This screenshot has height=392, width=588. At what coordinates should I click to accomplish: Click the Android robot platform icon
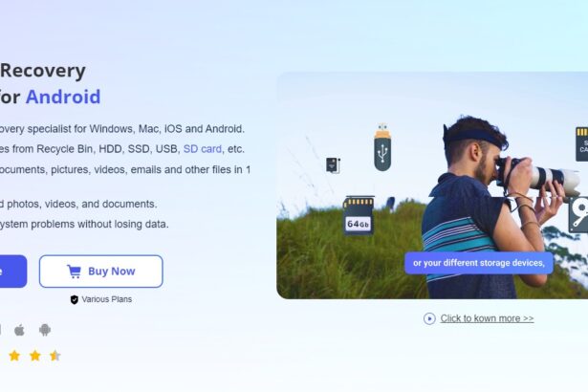pos(45,330)
